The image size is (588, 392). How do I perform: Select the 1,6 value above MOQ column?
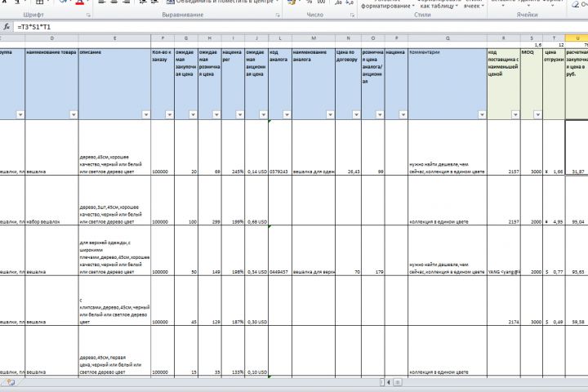[x=532, y=45]
